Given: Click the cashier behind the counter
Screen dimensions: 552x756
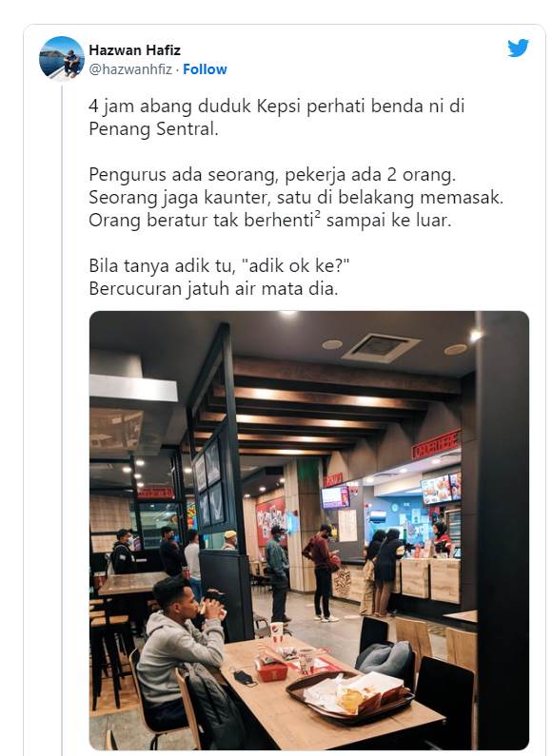Looking at the screenshot, I should [x=442, y=538].
